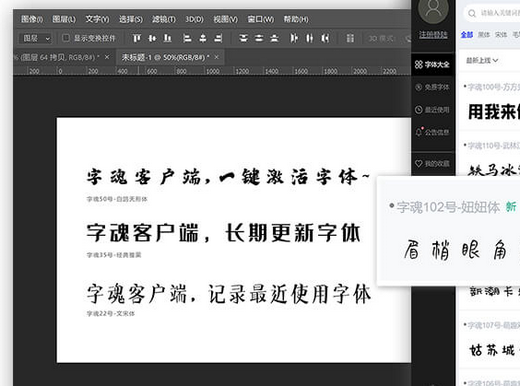Open the 图像(I) menu
This screenshot has width=520, height=386.
(x=32, y=19)
